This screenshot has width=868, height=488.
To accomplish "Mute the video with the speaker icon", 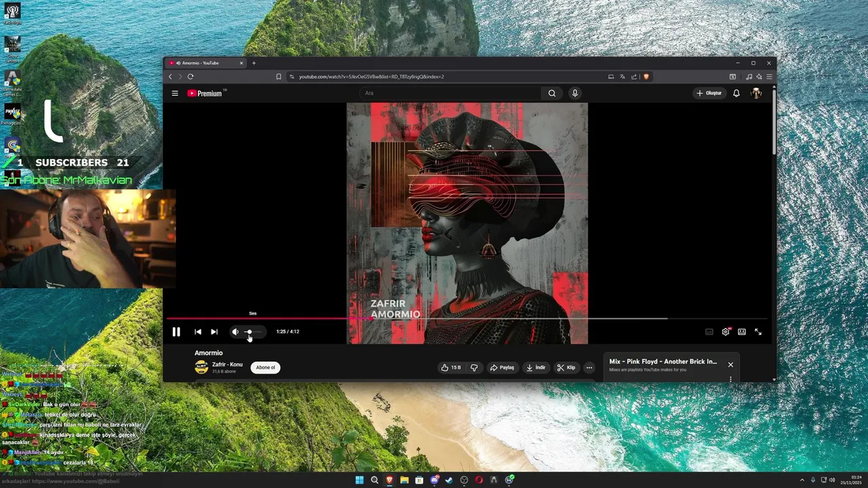I will (235, 331).
